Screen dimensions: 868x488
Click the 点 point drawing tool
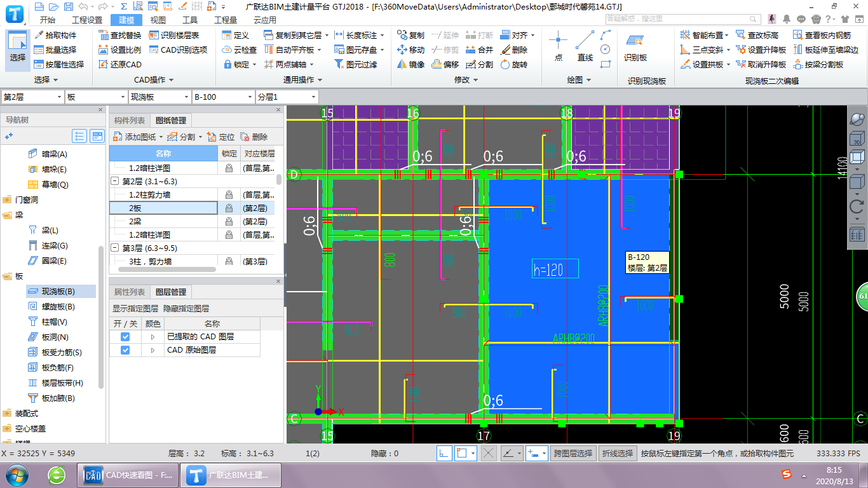pyautogui.click(x=558, y=47)
